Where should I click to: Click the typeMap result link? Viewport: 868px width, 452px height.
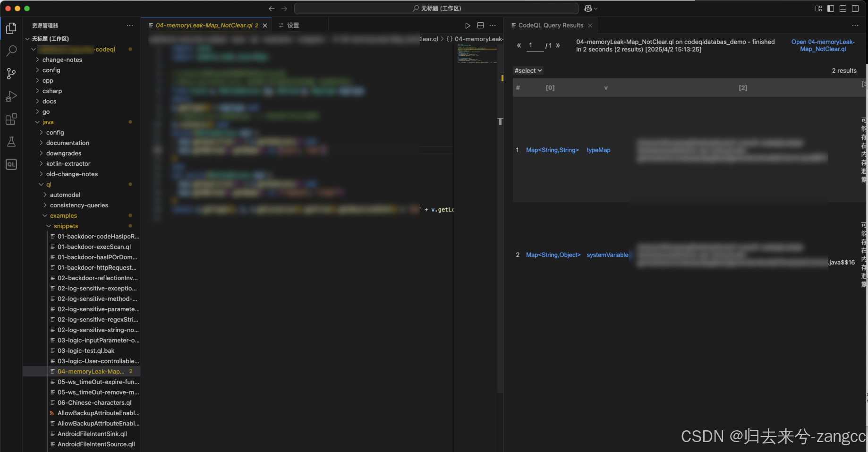(x=598, y=150)
